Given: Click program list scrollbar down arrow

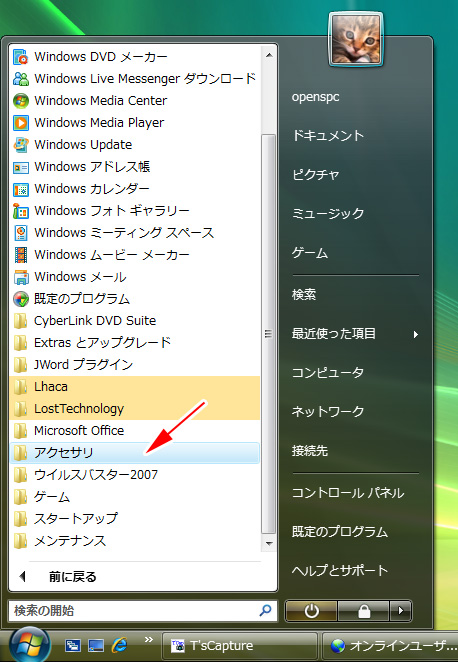Looking at the screenshot, I should 269,544.
